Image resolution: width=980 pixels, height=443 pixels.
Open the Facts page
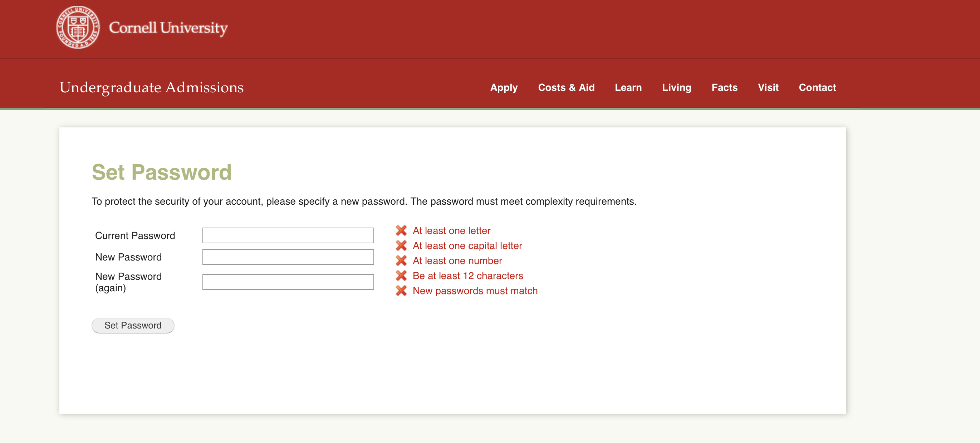[724, 88]
